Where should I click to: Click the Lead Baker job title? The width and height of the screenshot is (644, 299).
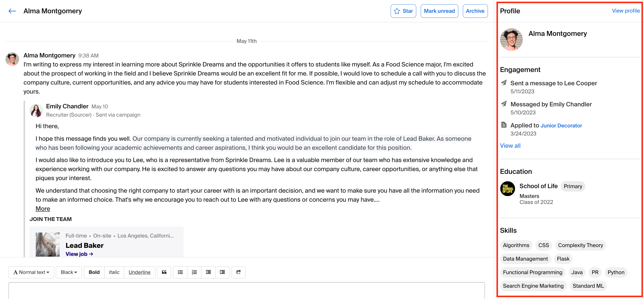(84, 245)
